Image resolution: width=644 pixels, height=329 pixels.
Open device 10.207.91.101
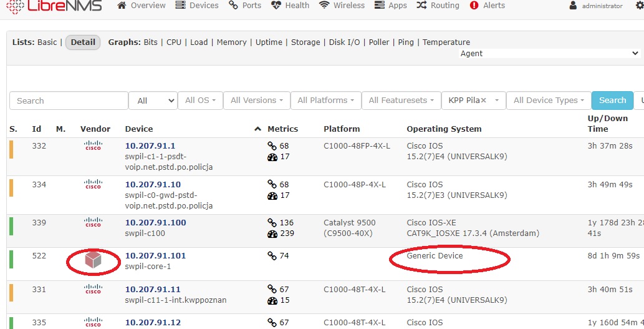point(155,255)
